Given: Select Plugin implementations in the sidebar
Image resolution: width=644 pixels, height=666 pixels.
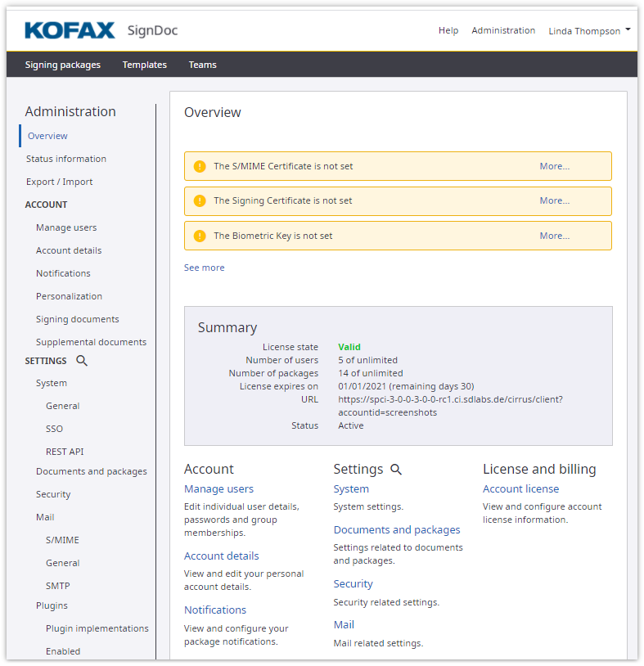Looking at the screenshot, I should click(x=97, y=628).
